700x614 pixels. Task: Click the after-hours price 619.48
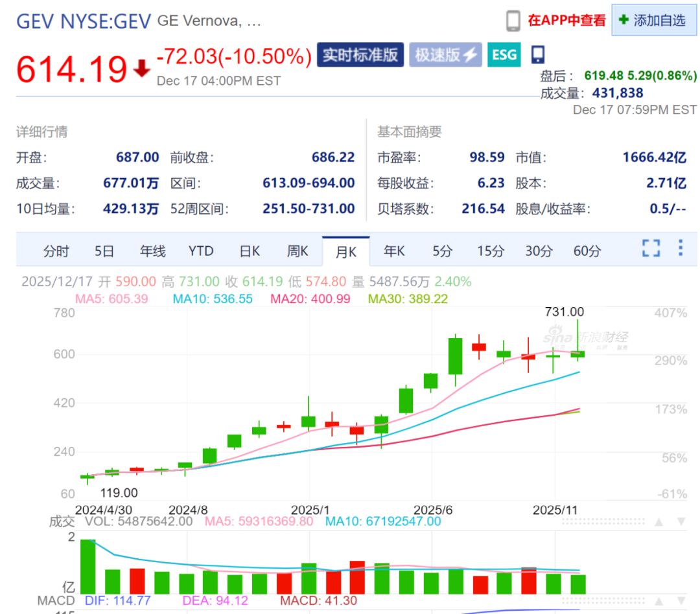[603, 75]
